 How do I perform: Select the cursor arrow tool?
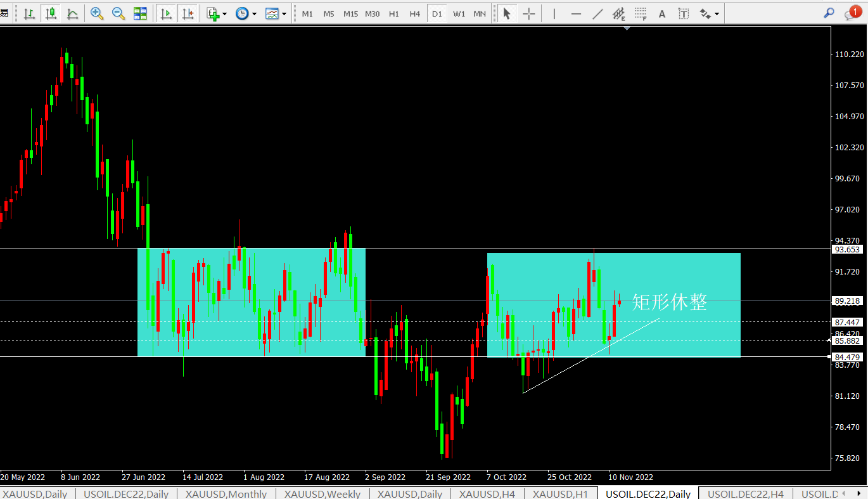tap(506, 13)
